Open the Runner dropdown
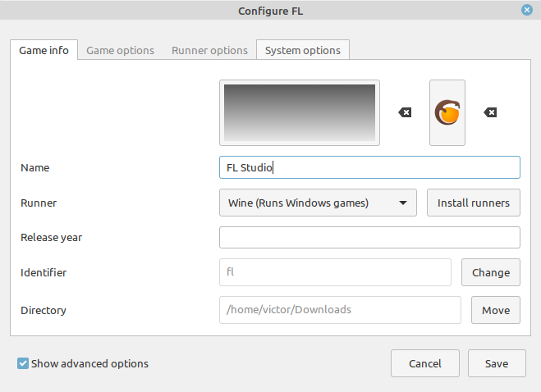 coord(318,203)
